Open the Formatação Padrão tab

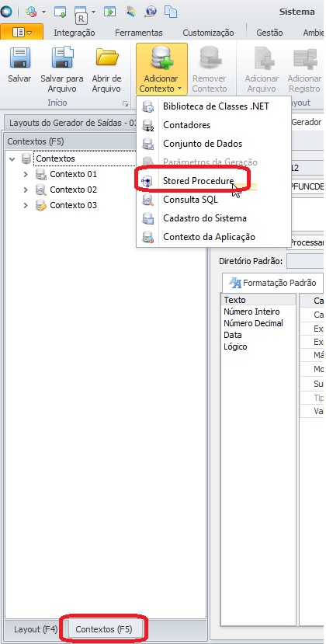point(272,283)
